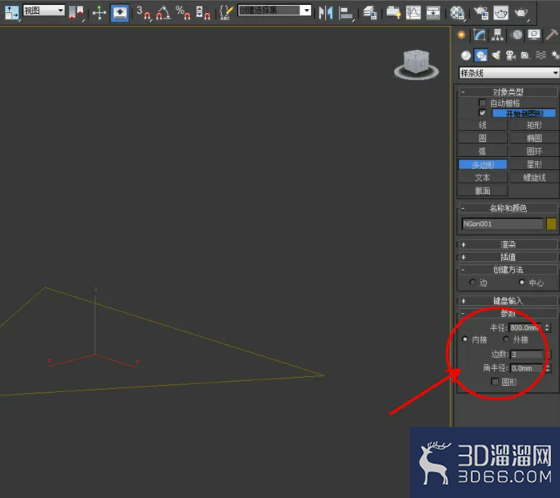
Task: Open the 视图 reference coordinate dropdown
Action: 44,10
